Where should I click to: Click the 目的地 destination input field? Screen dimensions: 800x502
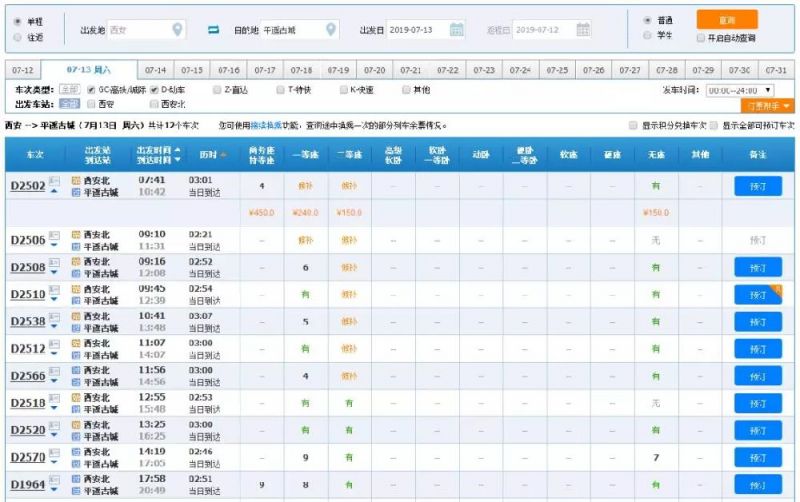point(300,30)
